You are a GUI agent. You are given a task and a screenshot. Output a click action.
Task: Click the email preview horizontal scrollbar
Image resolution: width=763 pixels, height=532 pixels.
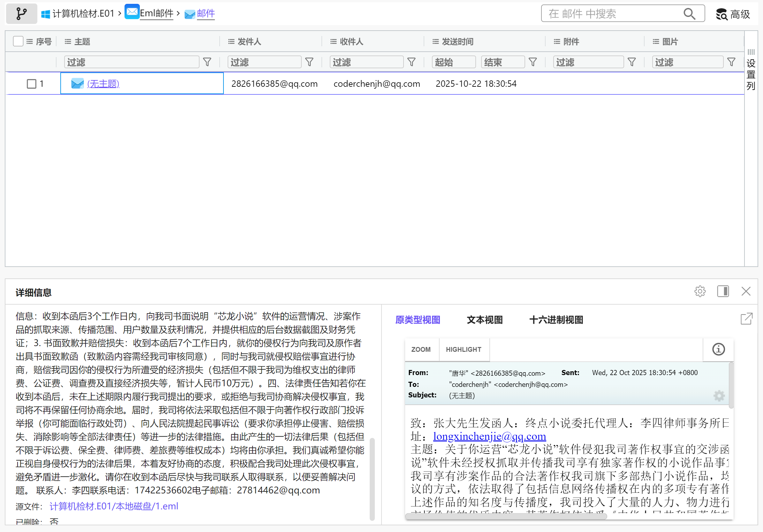[506, 516]
